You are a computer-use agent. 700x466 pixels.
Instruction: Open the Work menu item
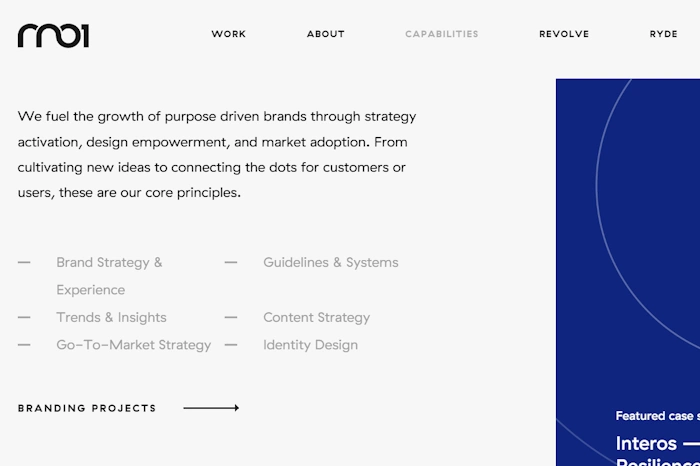[x=229, y=34]
